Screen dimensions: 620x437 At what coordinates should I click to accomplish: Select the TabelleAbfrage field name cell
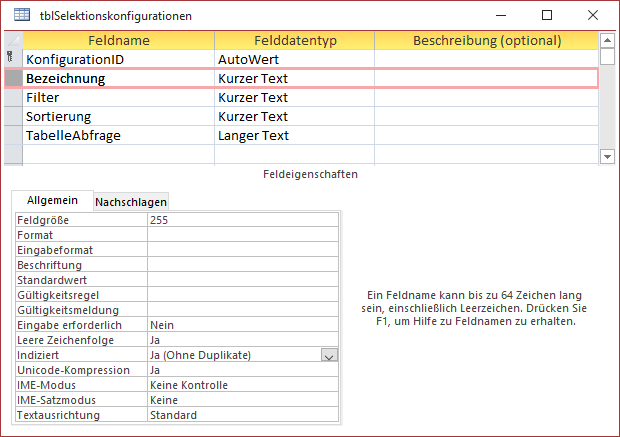(119, 135)
